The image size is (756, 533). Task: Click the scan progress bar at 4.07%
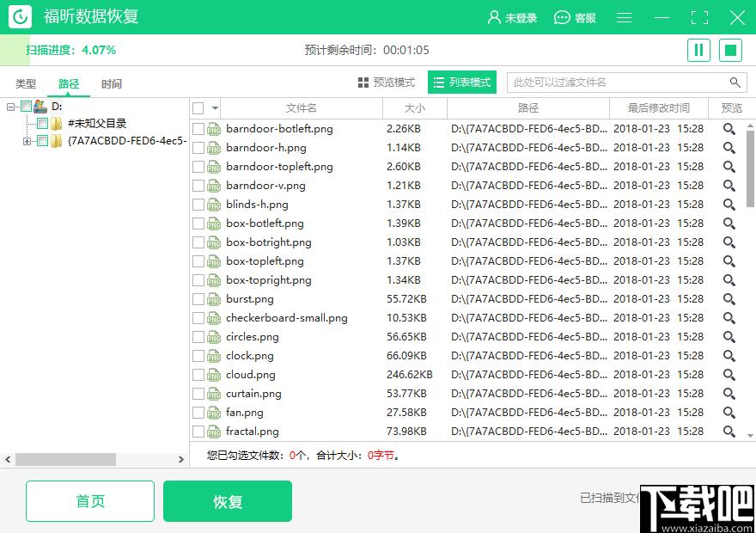click(x=15, y=50)
